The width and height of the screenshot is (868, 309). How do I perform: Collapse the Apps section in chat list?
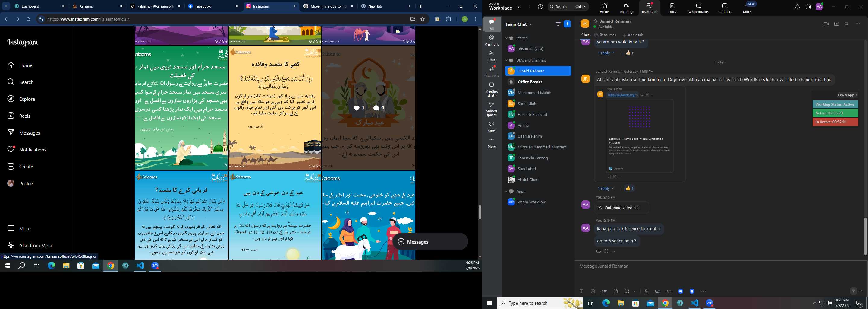[506, 191]
